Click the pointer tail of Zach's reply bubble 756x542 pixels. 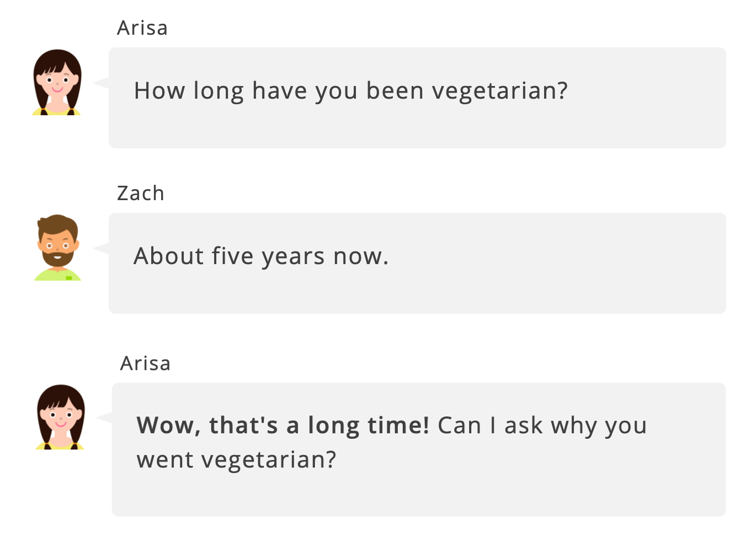(x=102, y=249)
